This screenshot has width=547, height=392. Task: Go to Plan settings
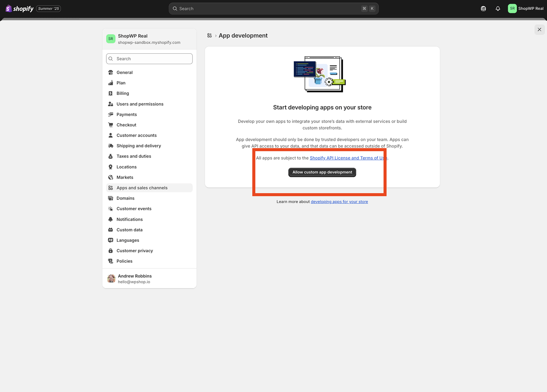tap(149, 83)
